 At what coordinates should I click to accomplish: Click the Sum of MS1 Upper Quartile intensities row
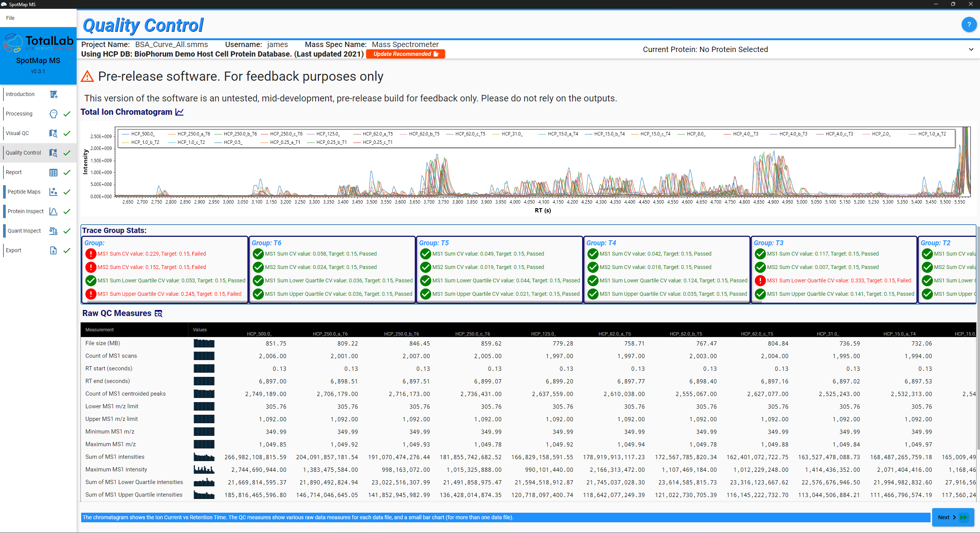pyautogui.click(x=528, y=495)
